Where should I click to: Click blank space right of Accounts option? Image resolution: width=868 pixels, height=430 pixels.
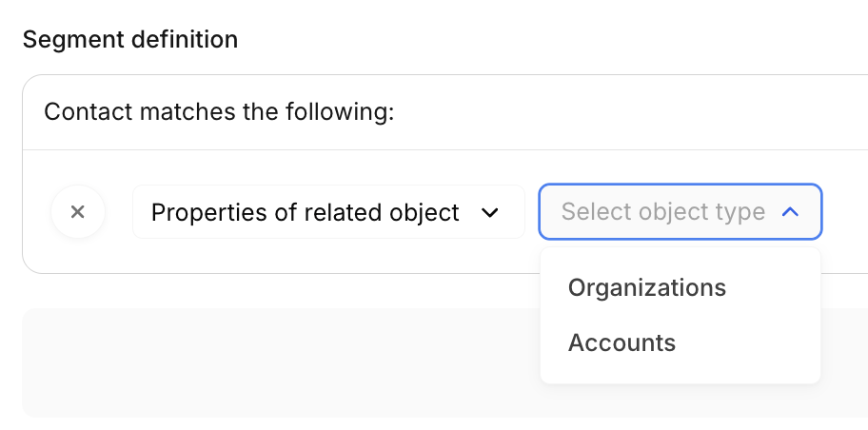click(752, 342)
